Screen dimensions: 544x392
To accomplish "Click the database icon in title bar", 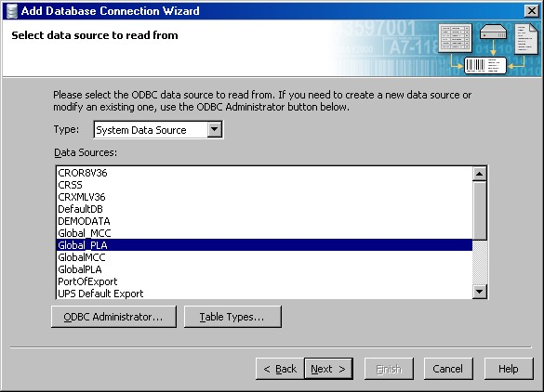I will (12, 11).
